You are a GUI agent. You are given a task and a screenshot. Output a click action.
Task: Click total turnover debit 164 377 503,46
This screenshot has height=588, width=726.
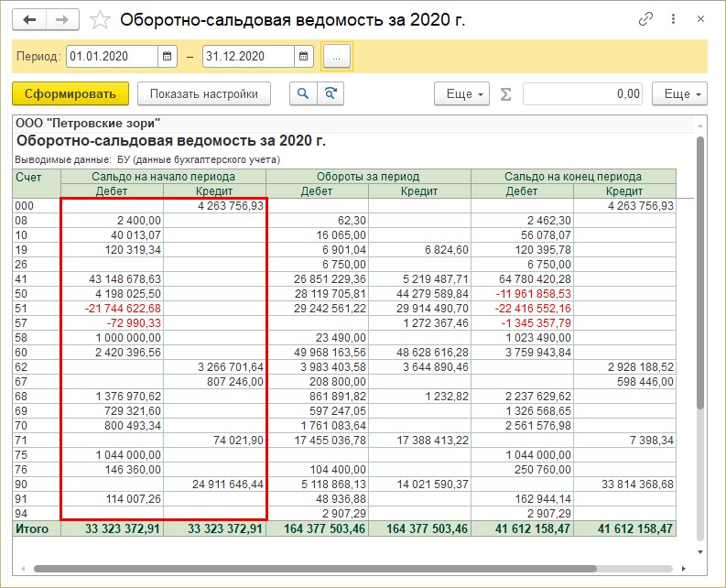(x=325, y=528)
